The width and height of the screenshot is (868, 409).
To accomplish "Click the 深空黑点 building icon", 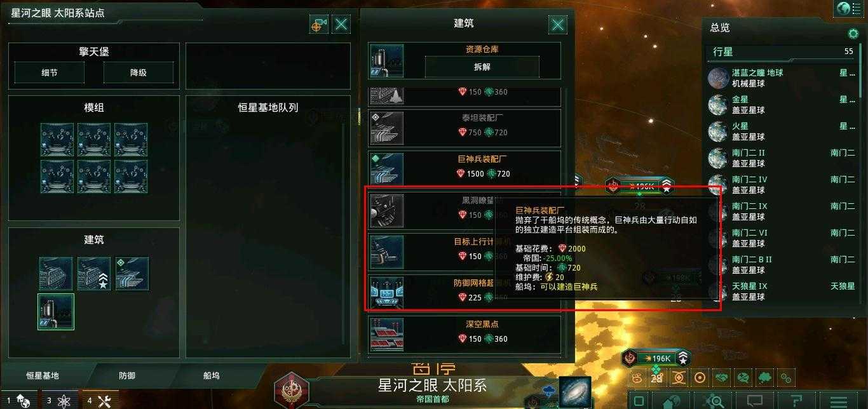I will (387, 333).
